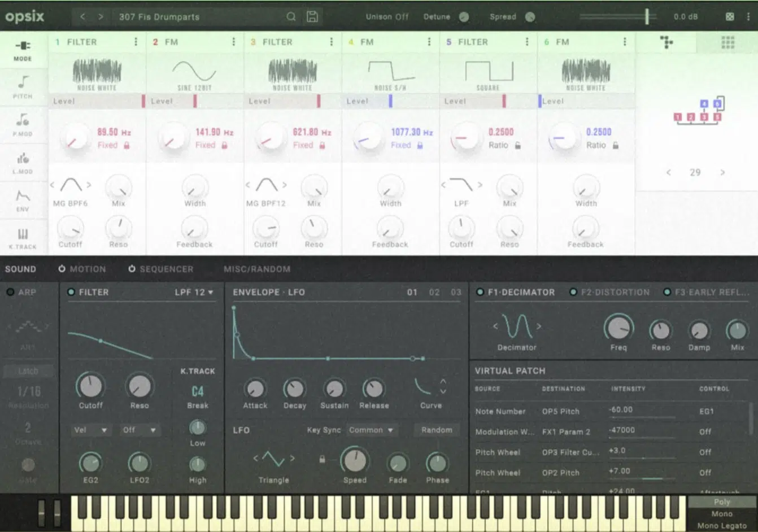Switch to the SOUND tab
Viewport: 758px width, 532px height.
pos(20,269)
